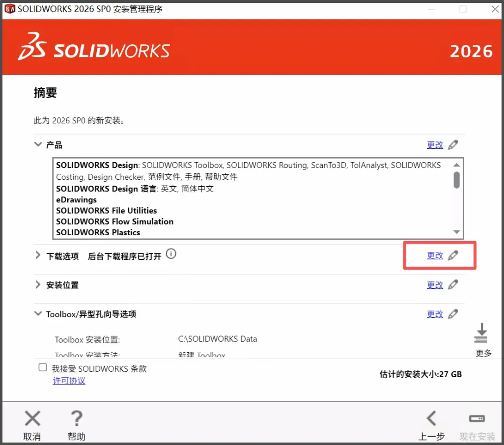504x445 pixels.
Task: Expand the 下载选项 section chevron
Action: coord(38,255)
